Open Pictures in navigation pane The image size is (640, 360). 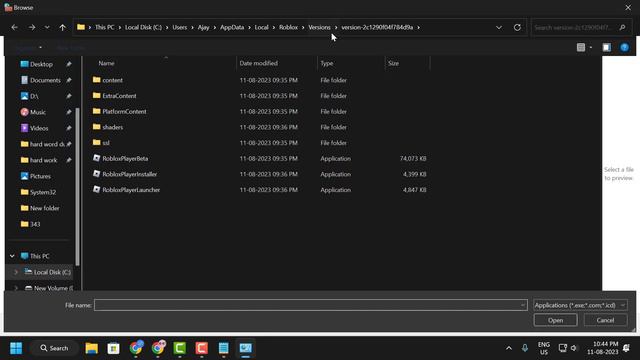click(x=36, y=176)
